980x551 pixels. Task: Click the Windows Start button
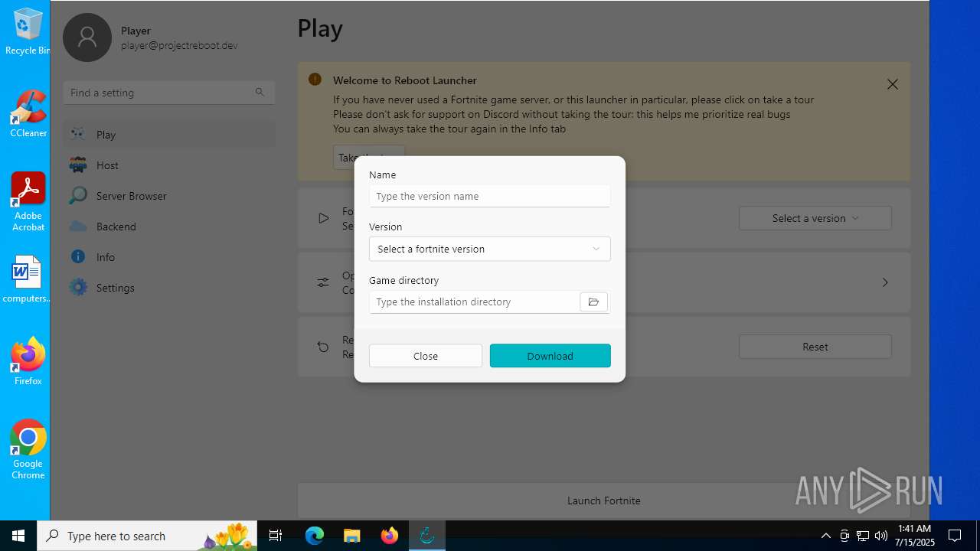click(x=18, y=536)
